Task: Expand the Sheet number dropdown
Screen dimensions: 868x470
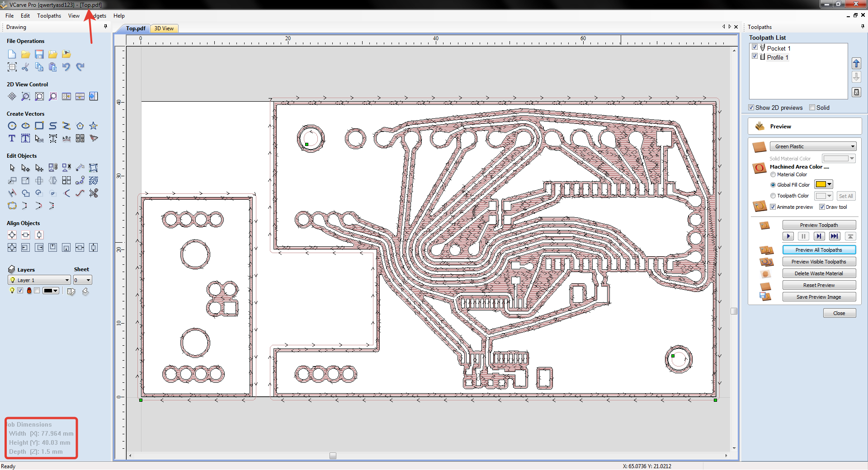Action: point(83,280)
